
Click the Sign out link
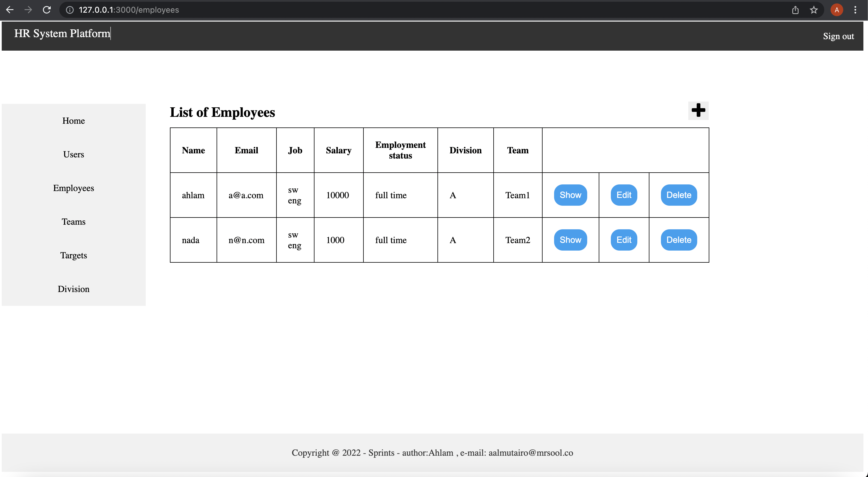838,36
